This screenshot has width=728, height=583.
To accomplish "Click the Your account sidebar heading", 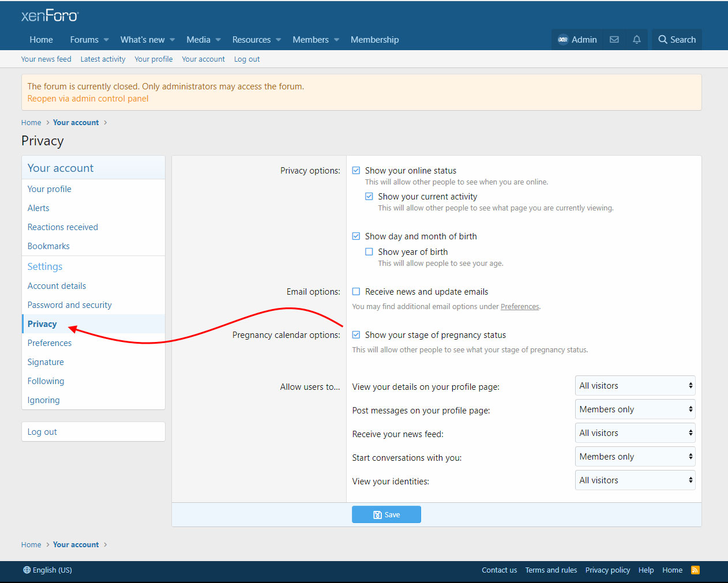I will (61, 168).
